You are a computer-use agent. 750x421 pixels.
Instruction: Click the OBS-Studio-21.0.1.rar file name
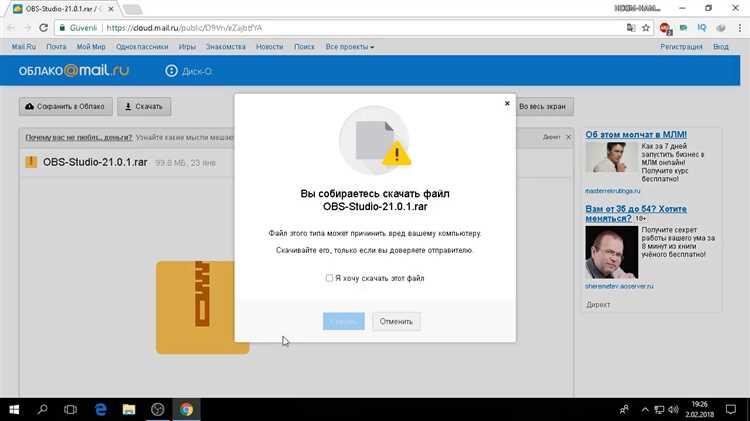click(95, 162)
